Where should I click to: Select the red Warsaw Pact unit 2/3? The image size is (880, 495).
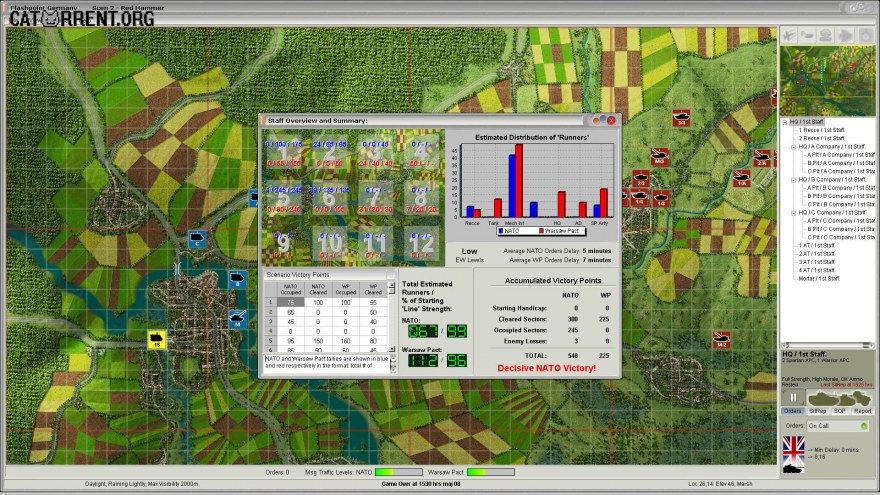(x=641, y=178)
